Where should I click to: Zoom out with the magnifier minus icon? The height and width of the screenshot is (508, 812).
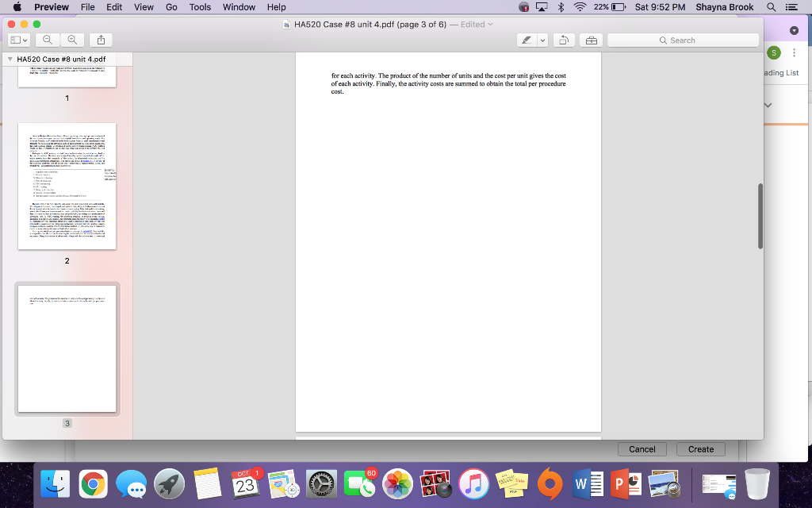coord(48,38)
